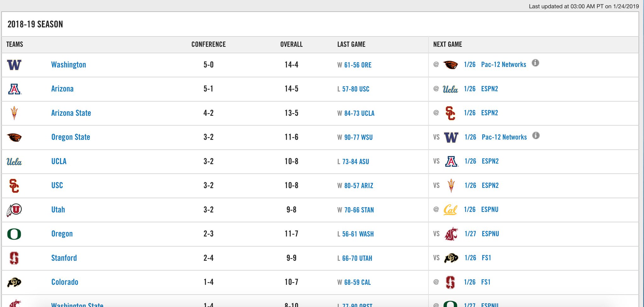Open the 68-59 CAL game result
The height and width of the screenshot is (307, 644).
click(x=358, y=282)
